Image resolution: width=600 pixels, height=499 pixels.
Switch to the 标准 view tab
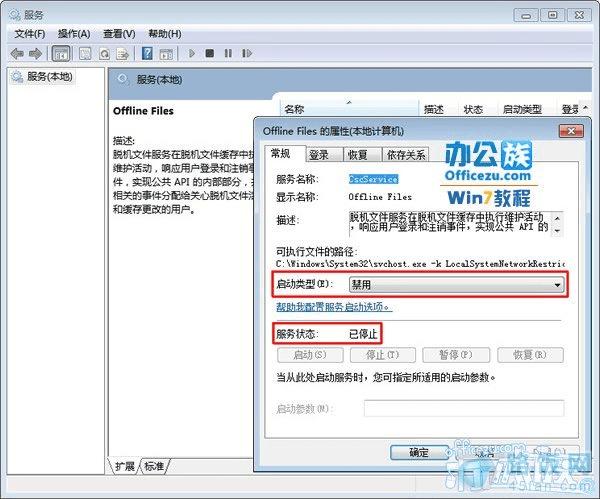[154, 466]
